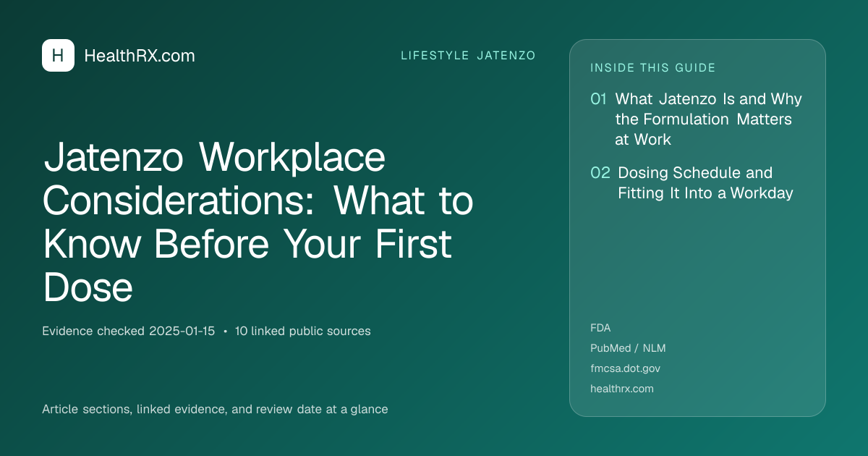Open the HealthRX.com site name
The width and height of the screenshot is (868, 456).
point(140,56)
